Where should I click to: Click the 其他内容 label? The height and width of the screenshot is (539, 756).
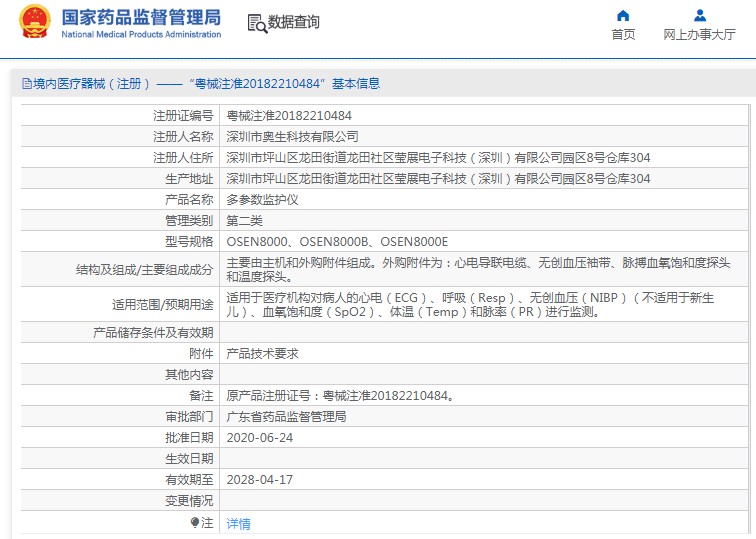189,375
